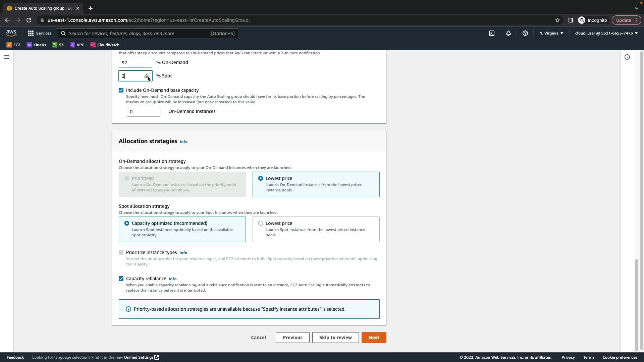Image resolution: width=644 pixels, height=362 pixels.
Task: Open the Services grid menu
Action: coord(40,33)
